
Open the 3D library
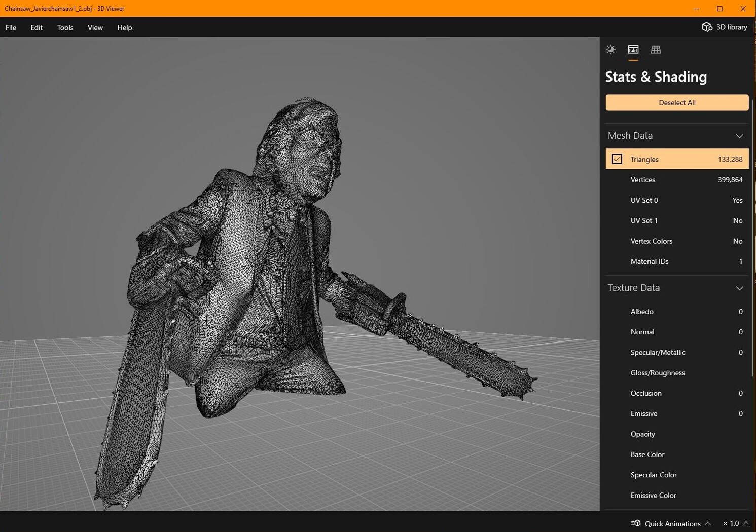click(x=725, y=27)
